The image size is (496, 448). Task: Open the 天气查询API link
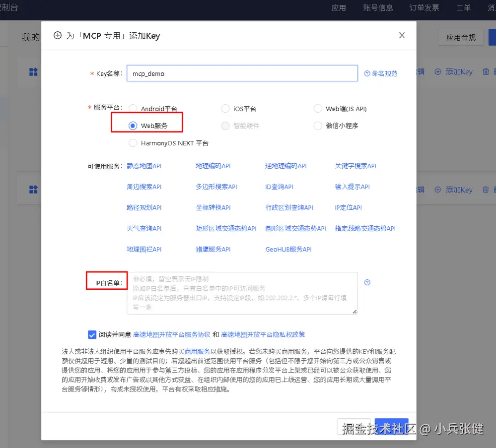tap(144, 229)
